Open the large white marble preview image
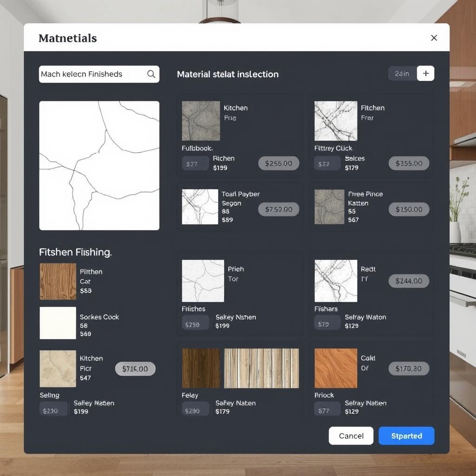 click(x=99, y=165)
